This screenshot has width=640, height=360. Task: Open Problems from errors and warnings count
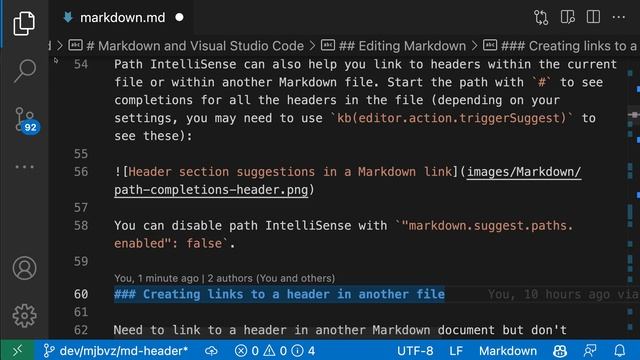click(275, 351)
